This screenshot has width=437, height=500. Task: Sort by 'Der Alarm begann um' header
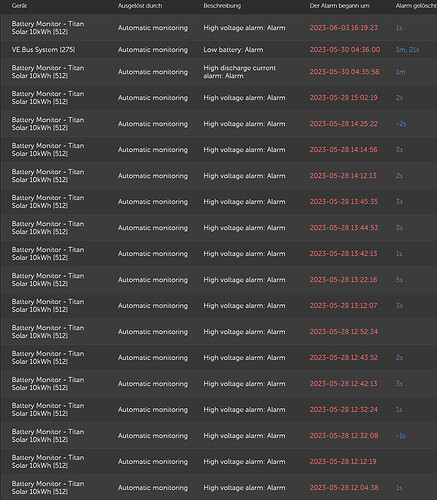(339, 6)
